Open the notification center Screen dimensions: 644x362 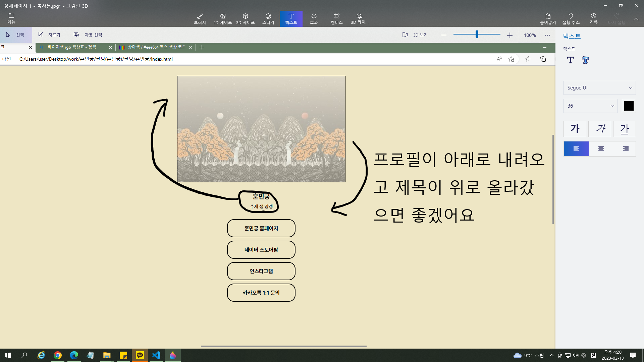coord(633,355)
